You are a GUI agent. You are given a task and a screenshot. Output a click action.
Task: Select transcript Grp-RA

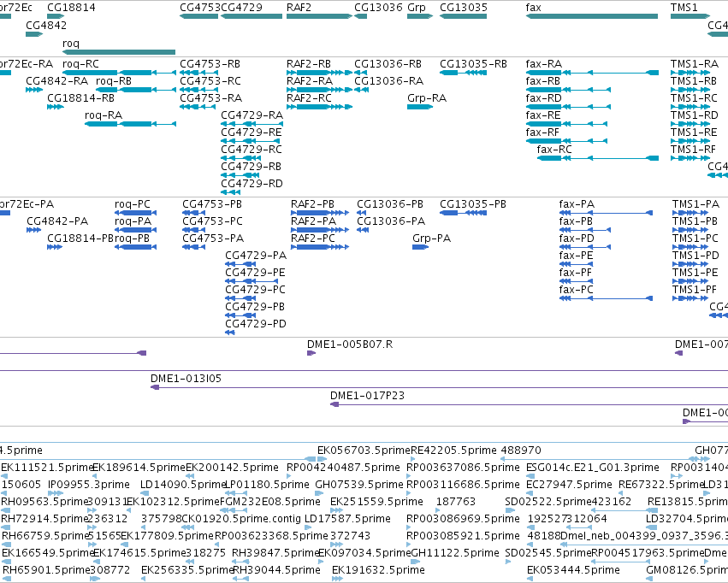pyautogui.click(x=420, y=107)
